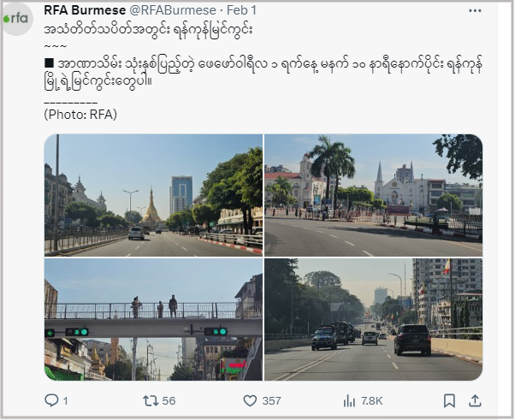Like the tweet with heart icon
The height and width of the screenshot is (420, 515).
250,401
